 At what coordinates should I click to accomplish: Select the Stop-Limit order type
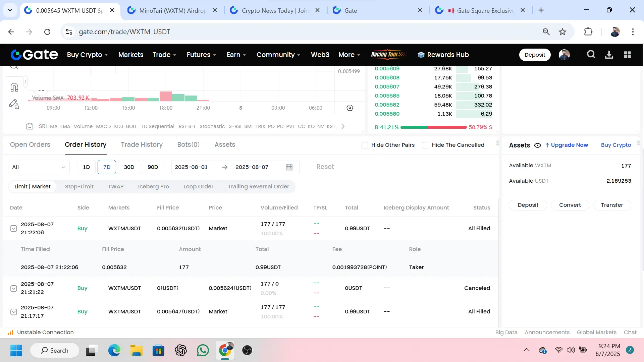coord(79,187)
